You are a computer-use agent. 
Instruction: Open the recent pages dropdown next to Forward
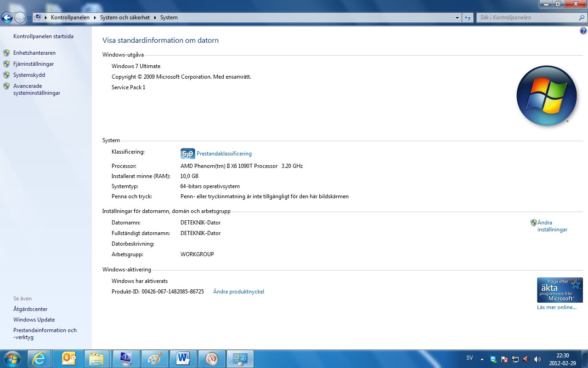[29, 18]
